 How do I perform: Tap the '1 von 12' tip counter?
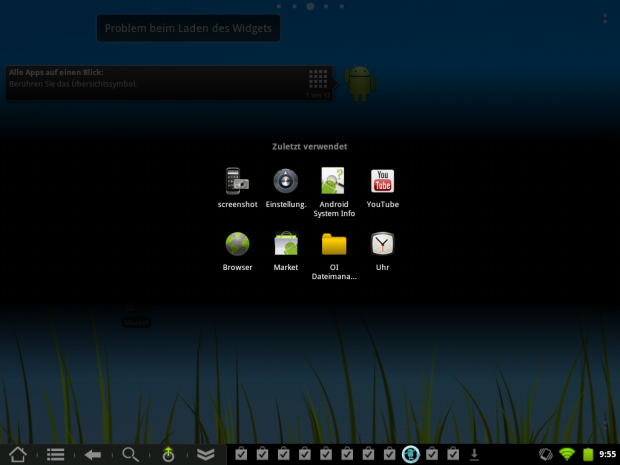(x=318, y=95)
